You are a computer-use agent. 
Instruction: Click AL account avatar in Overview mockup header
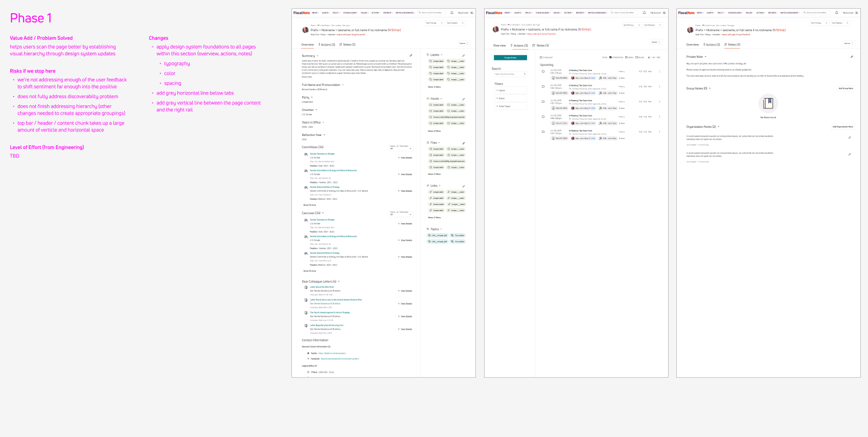point(472,13)
